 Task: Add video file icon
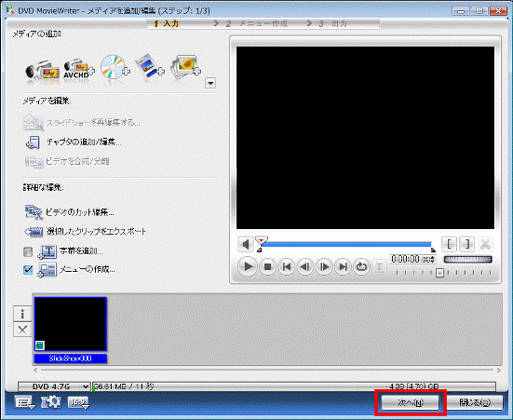pyautogui.click(x=150, y=66)
